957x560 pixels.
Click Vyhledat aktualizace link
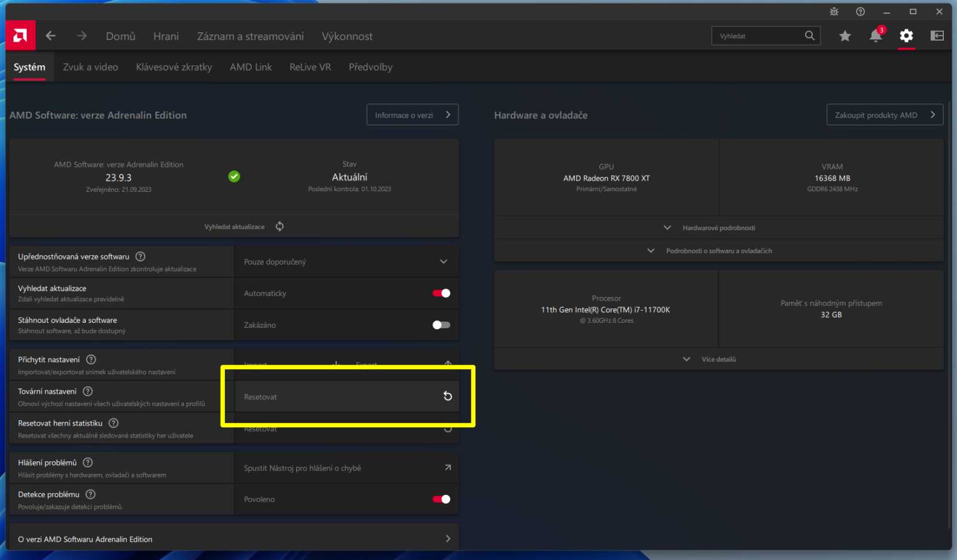point(234,227)
